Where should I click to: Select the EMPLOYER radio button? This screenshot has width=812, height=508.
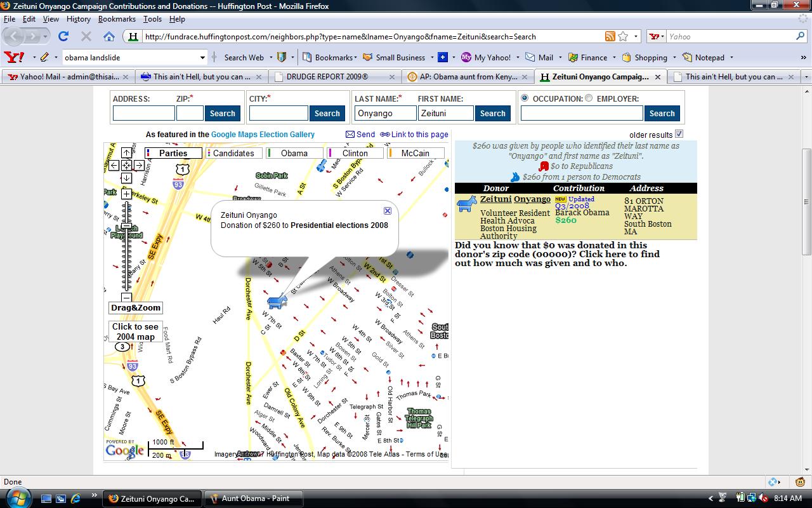(x=589, y=98)
